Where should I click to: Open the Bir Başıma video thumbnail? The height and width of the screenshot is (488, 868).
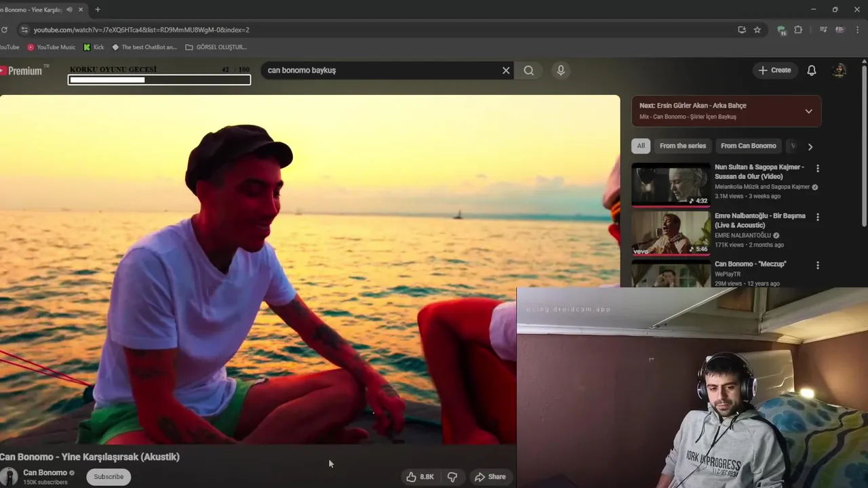pyautogui.click(x=671, y=233)
